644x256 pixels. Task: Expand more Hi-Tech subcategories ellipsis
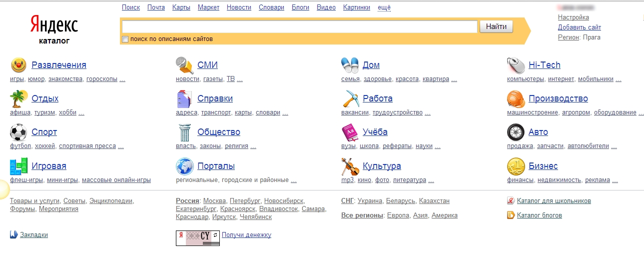(x=619, y=79)
